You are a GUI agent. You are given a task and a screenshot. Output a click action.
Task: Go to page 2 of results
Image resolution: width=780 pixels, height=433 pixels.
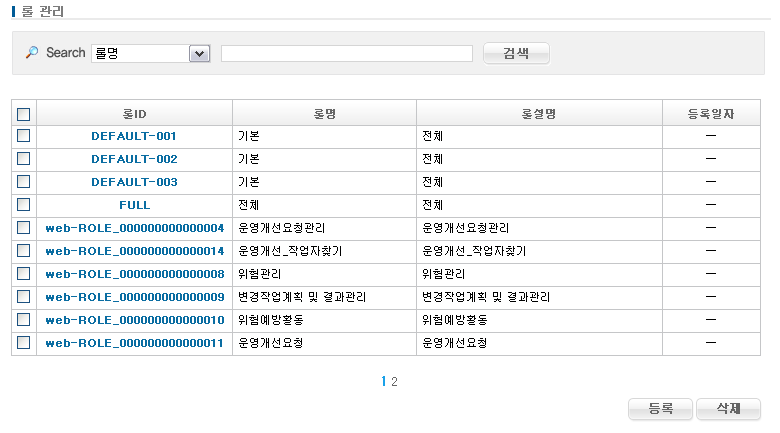point(395,381)
